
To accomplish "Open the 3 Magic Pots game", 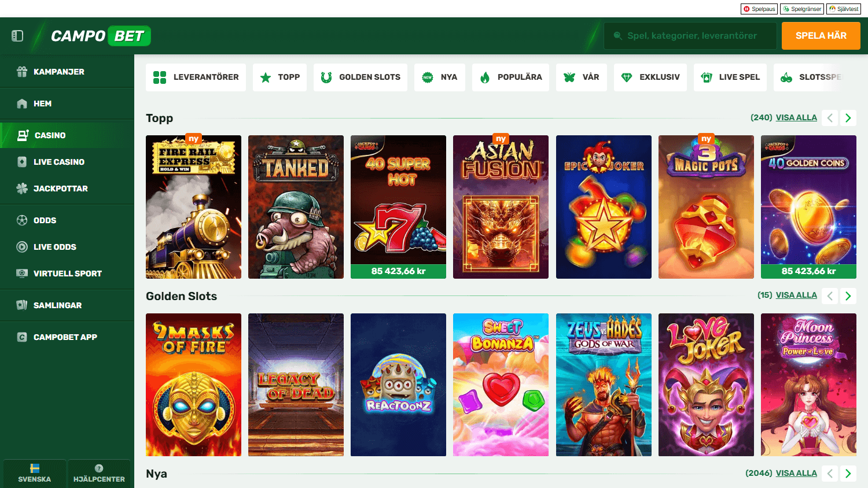I will coord(706,207).
